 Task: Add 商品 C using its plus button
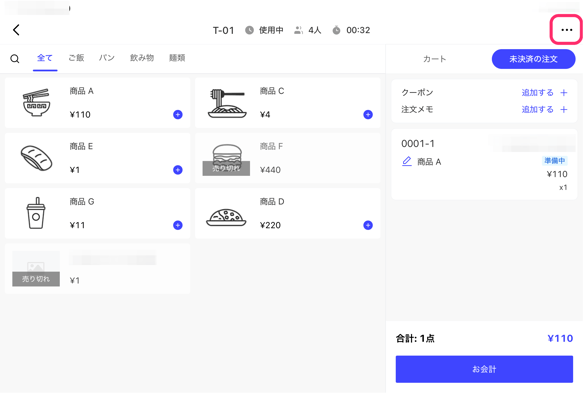[368, 115]
